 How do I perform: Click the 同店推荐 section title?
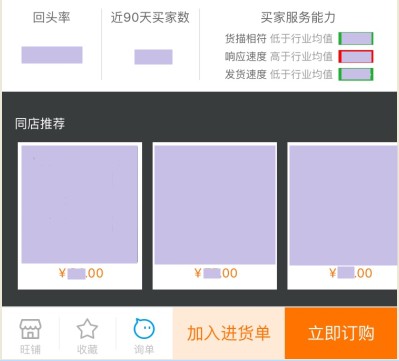click(x=40, y=124)
